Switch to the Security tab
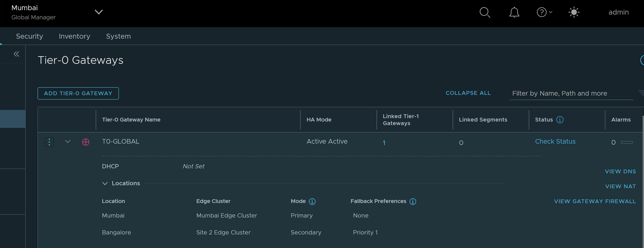 (x=29, y=36)
